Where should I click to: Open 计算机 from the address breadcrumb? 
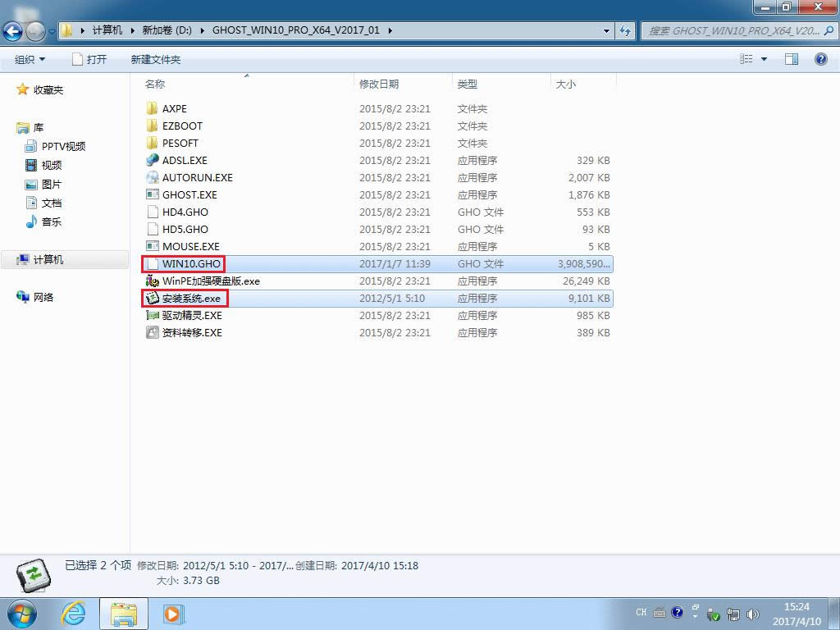click(107, 30)
